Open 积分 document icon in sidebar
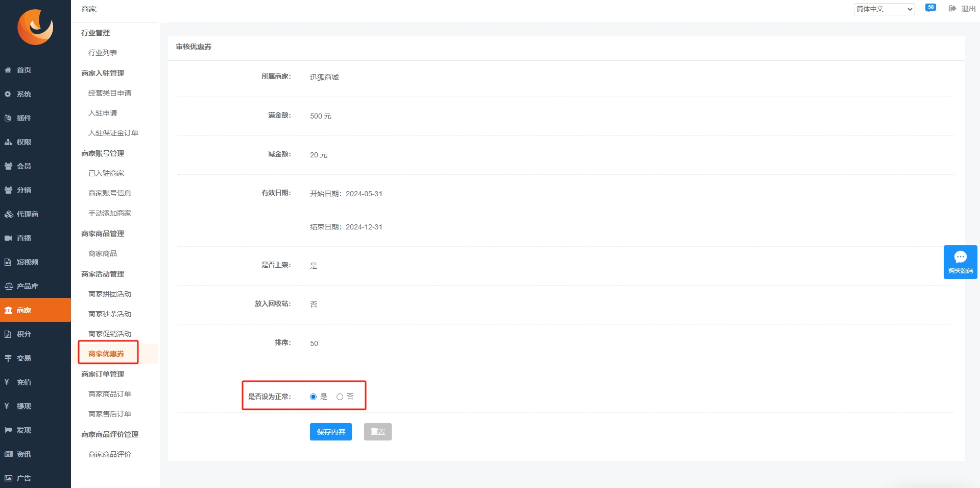 [8, 334]
